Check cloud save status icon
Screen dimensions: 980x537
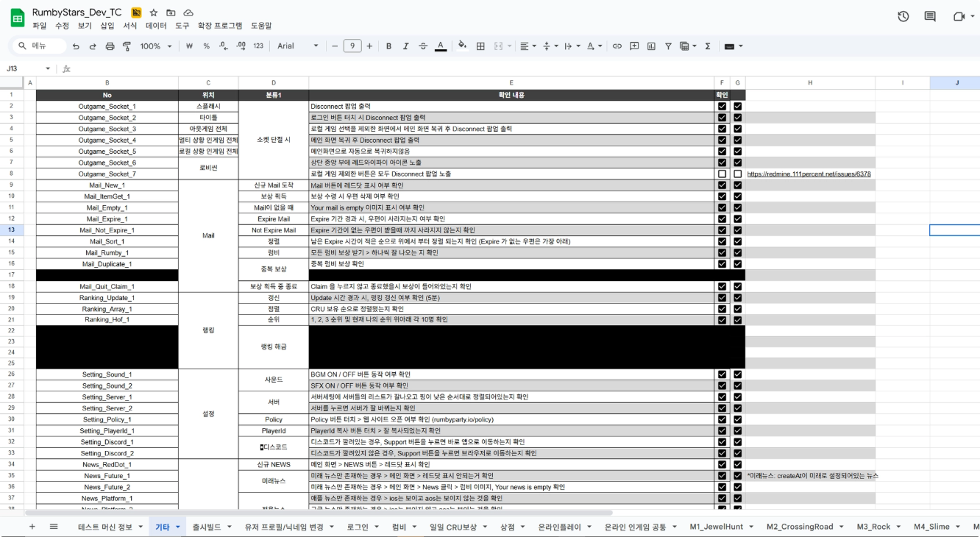click(188, 13)
